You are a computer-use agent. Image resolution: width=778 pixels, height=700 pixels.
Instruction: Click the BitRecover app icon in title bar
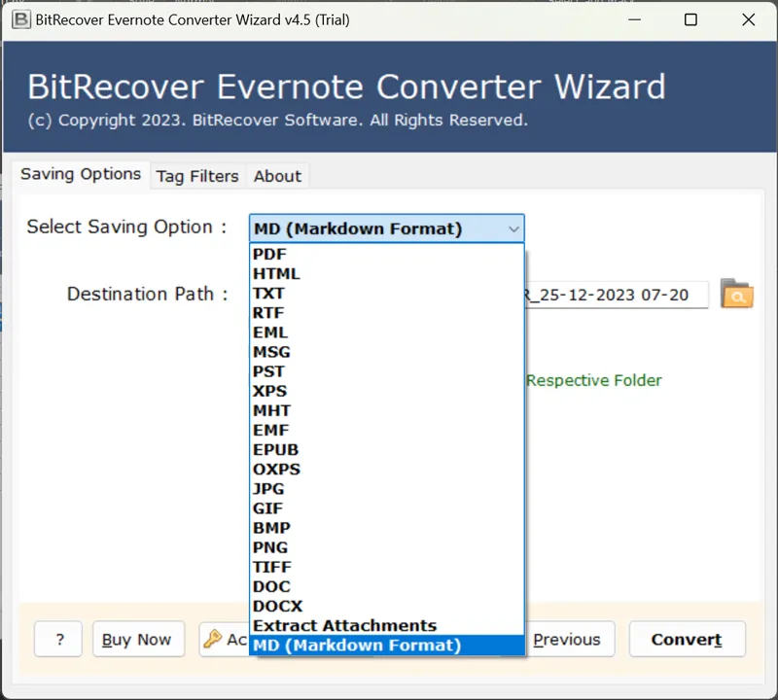point(20,19)
